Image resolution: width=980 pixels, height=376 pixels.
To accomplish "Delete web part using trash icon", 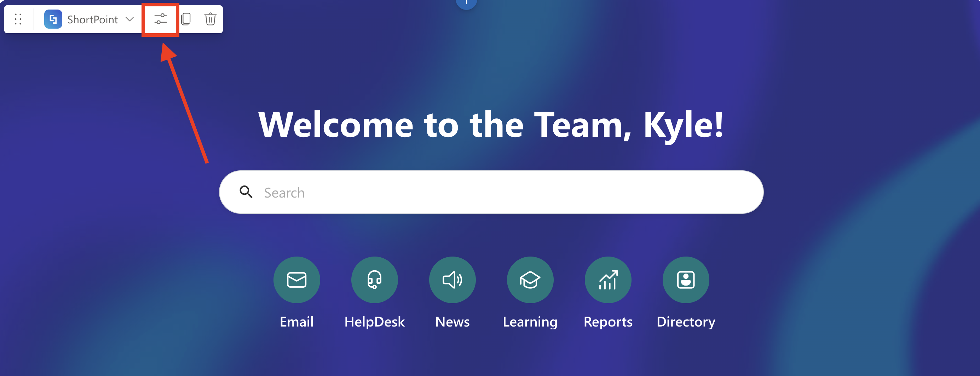I will tap(211, 19).
